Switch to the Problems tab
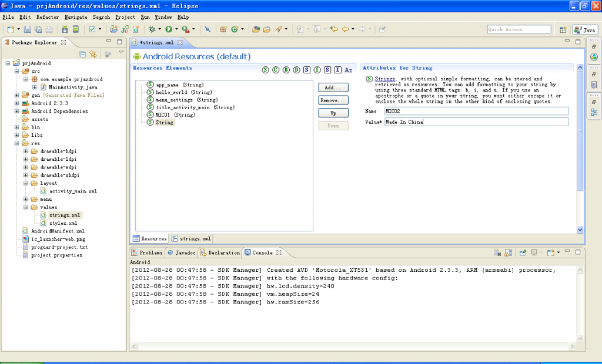Screen dimensions: 602x364 point(147,252)
